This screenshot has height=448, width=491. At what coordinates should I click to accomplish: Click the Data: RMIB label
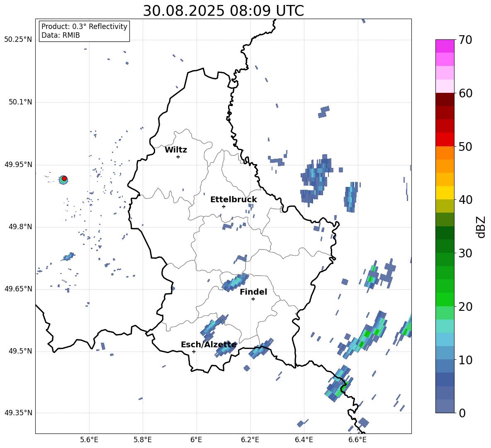pyautogui.click(x=61, y=35)
